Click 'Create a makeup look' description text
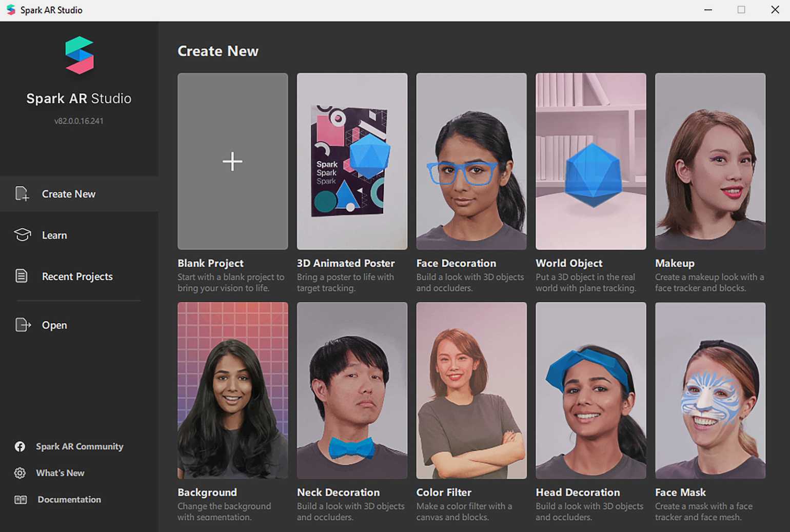This screenshot has height=532, width=790. (x=709, y=282)
